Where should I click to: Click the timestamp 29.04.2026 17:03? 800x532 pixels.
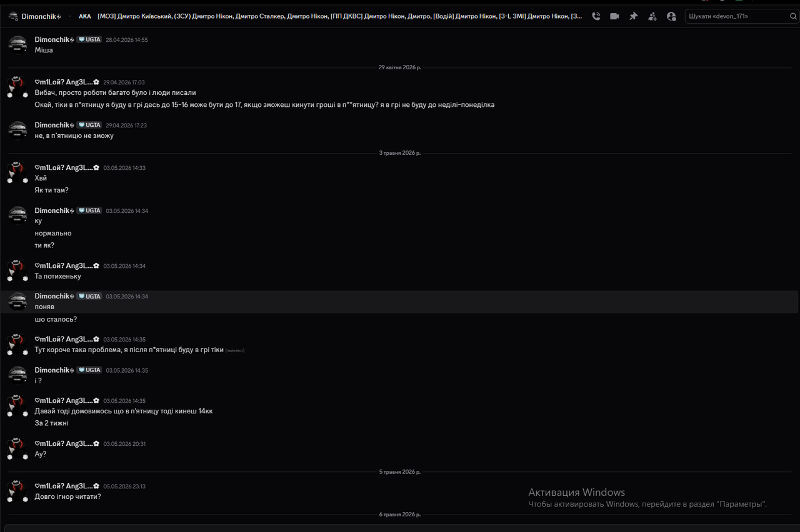tap(124, 82)
